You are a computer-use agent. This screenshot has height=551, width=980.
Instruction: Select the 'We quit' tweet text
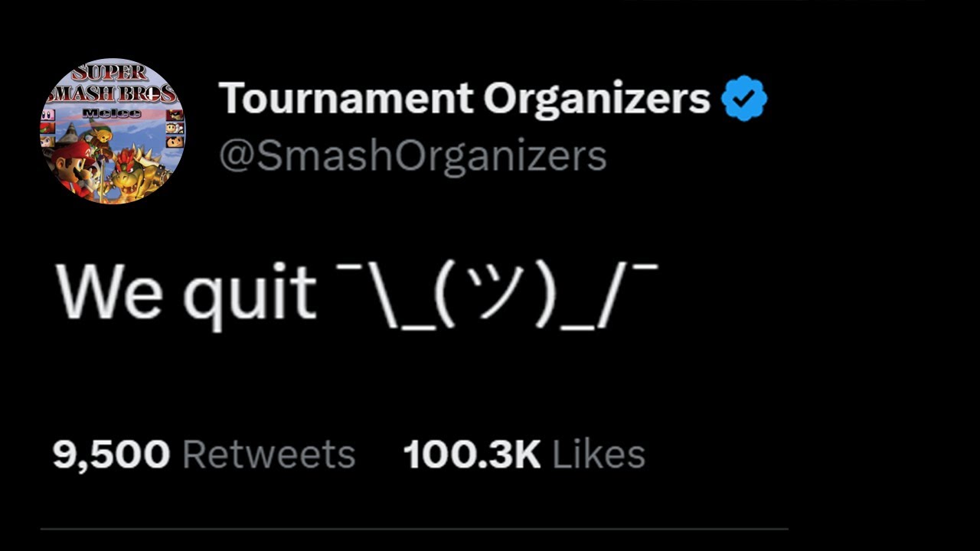(185, 293)
